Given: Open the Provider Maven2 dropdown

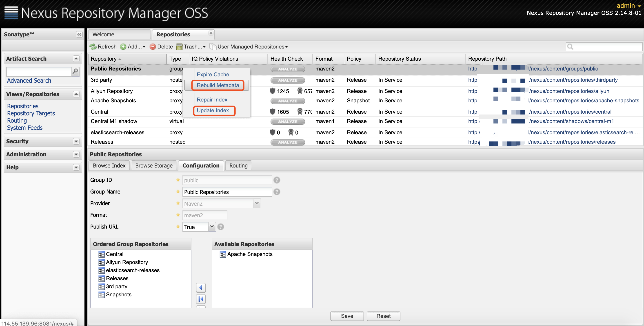Looking at the screenshot, I should click(257, 203).
